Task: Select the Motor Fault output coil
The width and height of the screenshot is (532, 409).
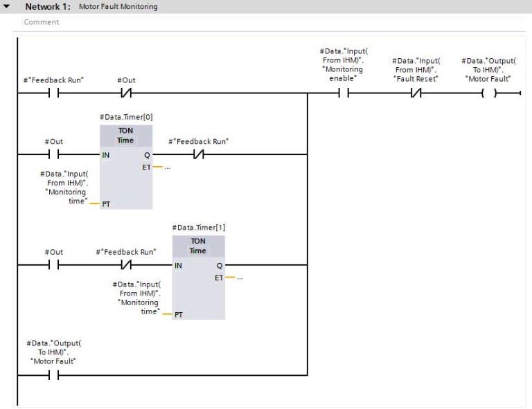Action: [489, 93]
